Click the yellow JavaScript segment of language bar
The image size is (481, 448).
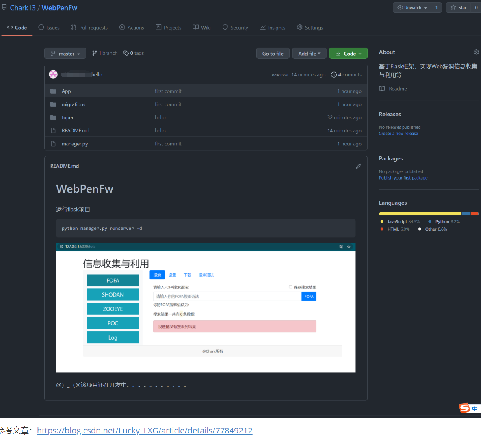[420, 214]
